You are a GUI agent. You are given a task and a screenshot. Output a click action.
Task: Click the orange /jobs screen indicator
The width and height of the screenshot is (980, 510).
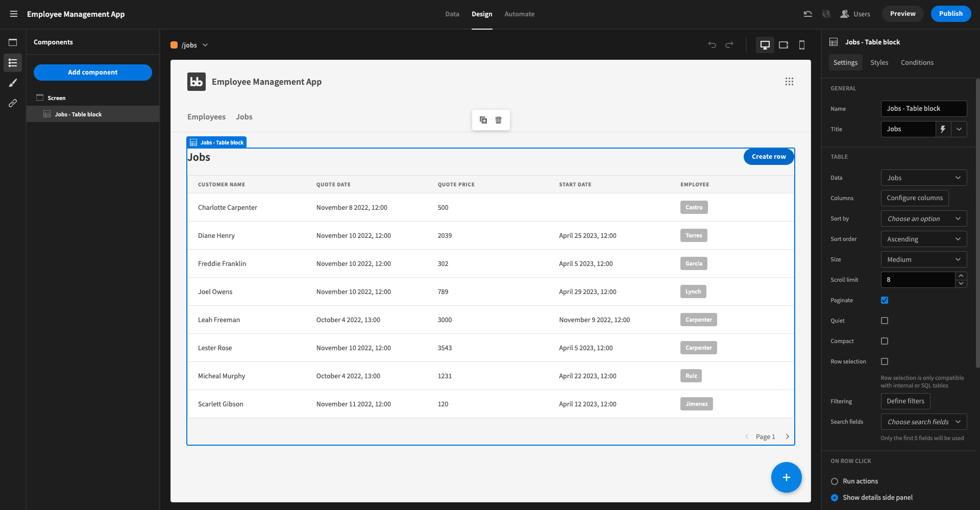174,45
